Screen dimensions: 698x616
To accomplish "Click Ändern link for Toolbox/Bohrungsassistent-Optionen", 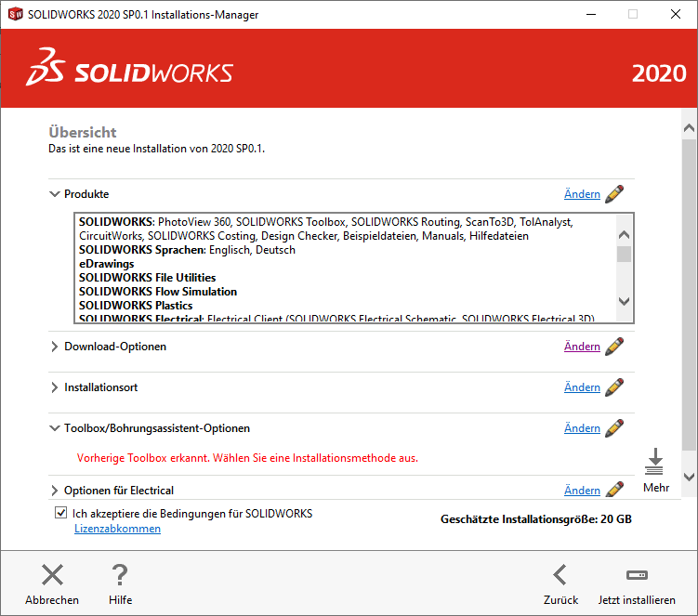I will 582,428.
